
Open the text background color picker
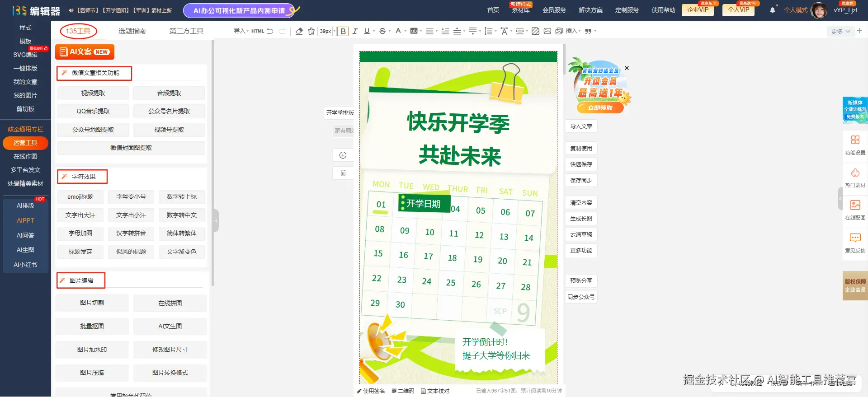point(414,31)
